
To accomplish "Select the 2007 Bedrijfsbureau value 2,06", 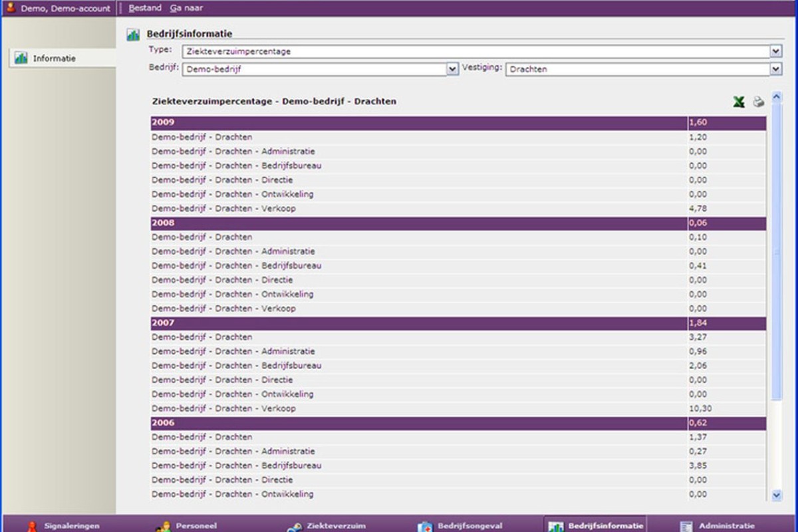I will tap(698, 366).
